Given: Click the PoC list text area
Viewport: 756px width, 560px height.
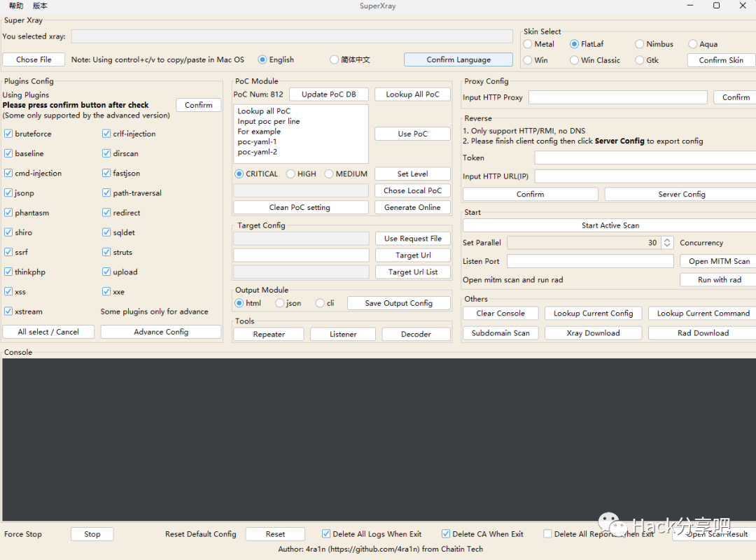Looking at the screenshot, I should click(x=301, y=134).
